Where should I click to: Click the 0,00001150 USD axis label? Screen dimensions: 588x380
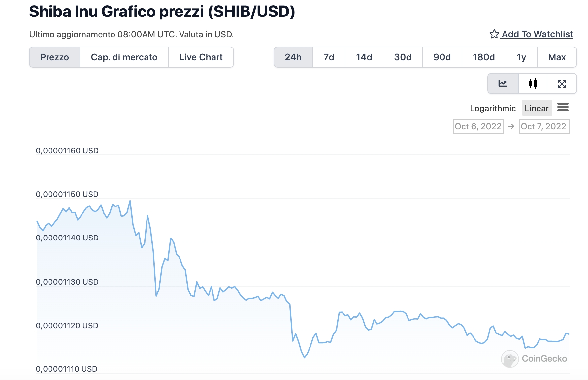click(x=67, y=194)
